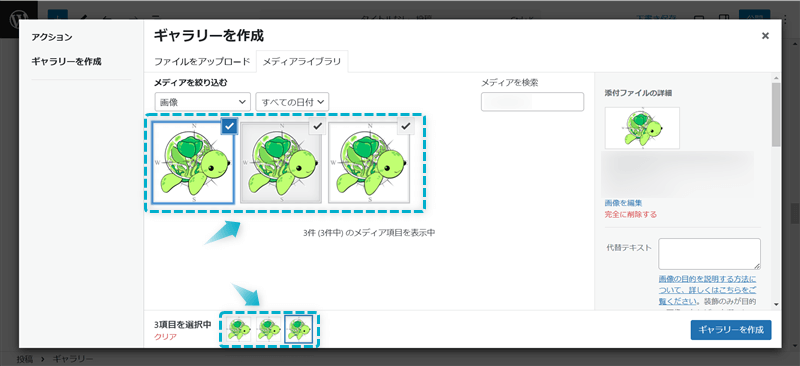This screenshot has width=800, height=366.
Task: Click second small thumbnail in selection tray
Action: (269, 329)
